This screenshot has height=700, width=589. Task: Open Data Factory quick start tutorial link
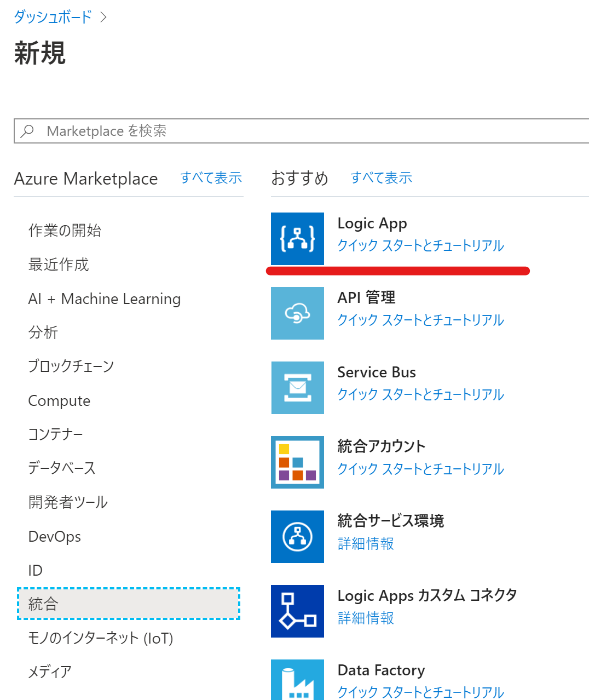pos(420,692)
